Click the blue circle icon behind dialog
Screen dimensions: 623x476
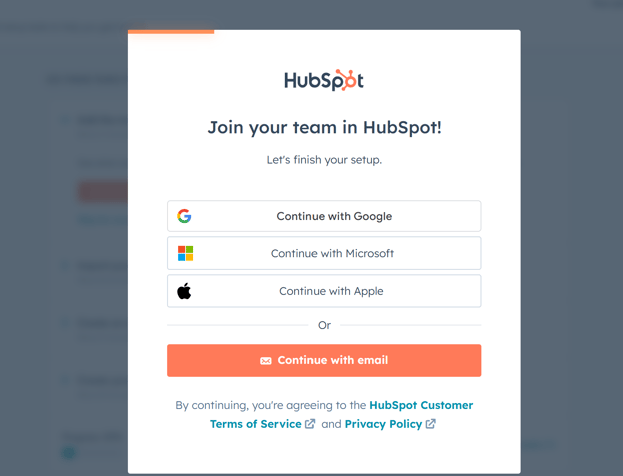pos(69,453)
